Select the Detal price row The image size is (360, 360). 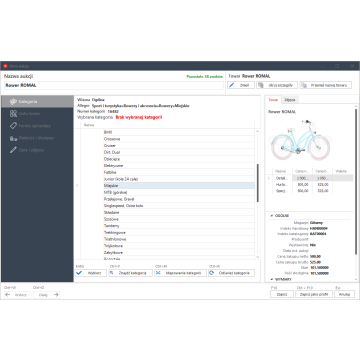pyautogui.click(x=309, y=178)
